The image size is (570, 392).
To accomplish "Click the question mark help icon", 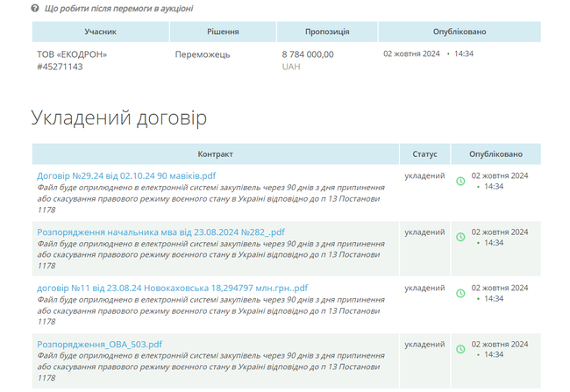I will 35,8.
